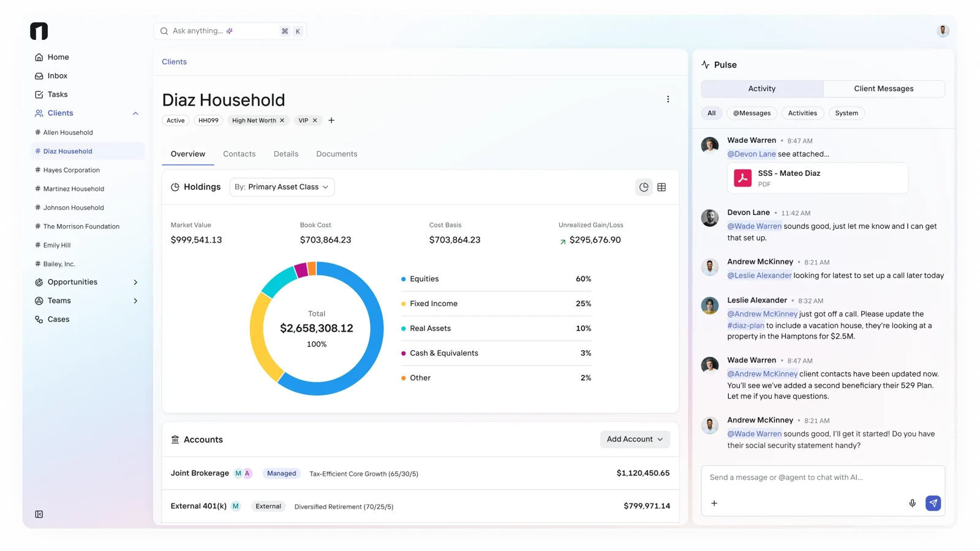Collapse the sidebar panel icon
Screen dimensions: 980x551
39,514
